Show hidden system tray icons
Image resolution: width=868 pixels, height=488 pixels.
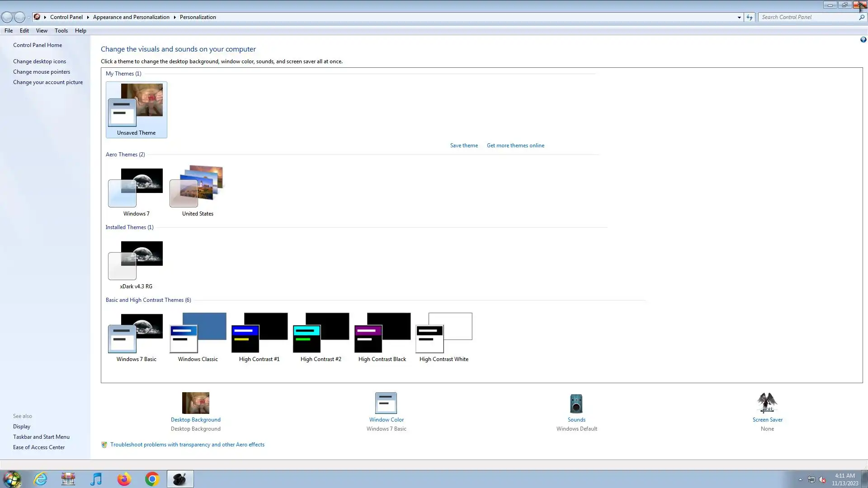point(800,479)
